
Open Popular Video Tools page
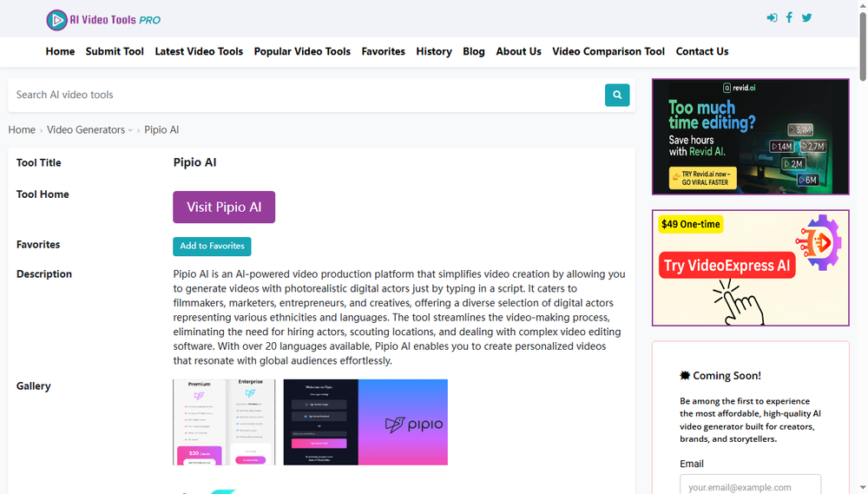pos(302,51)
